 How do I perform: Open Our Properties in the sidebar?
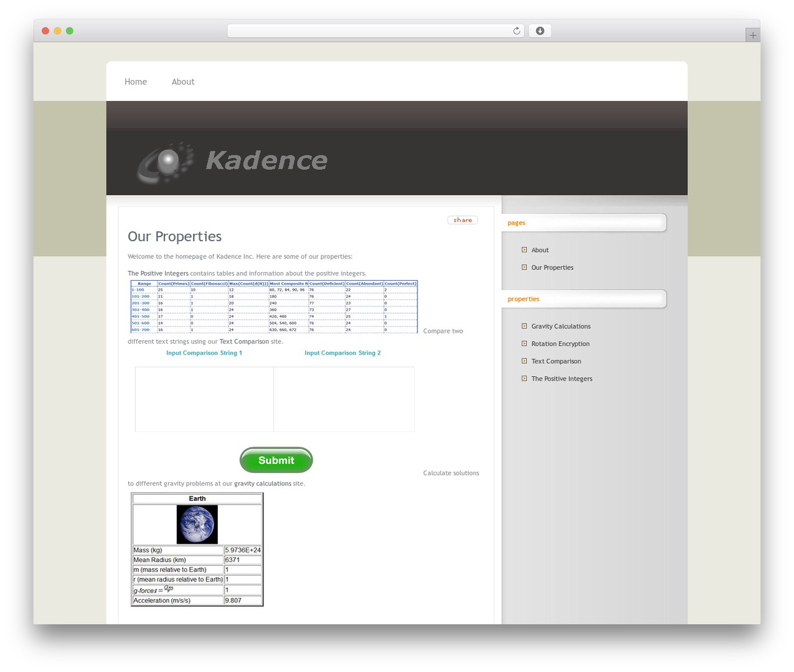[552, 268]
